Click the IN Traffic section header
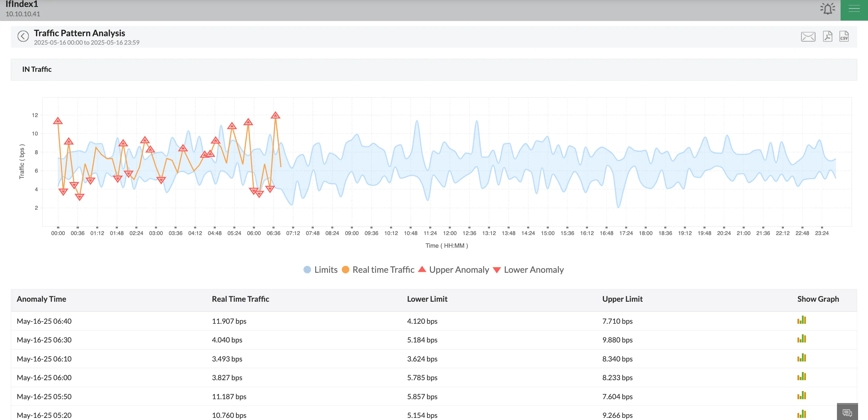 (37, 69)
